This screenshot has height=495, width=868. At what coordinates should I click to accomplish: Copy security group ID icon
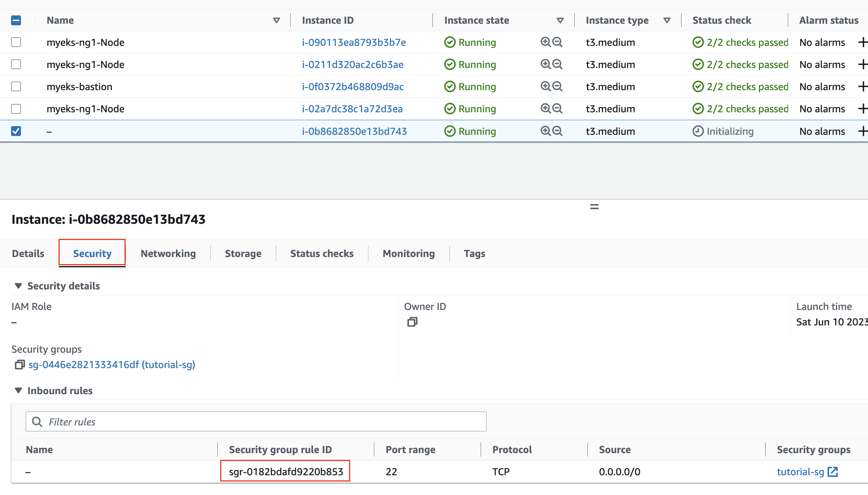pos(19,365)
